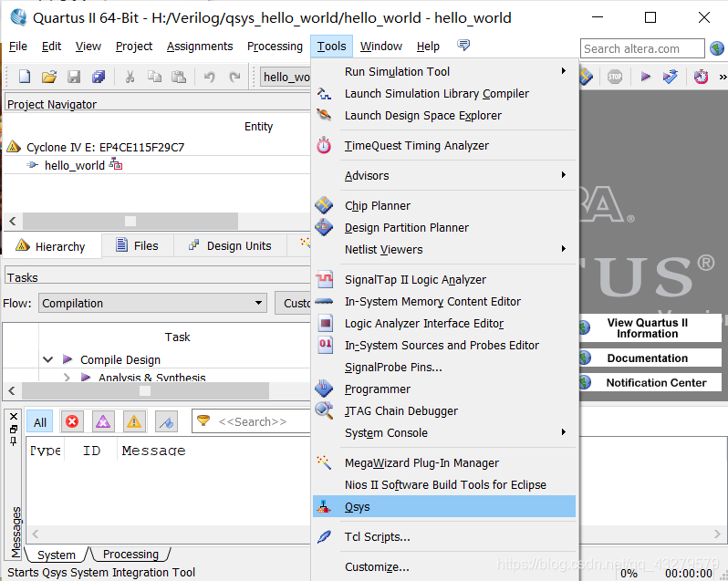Click the Open folder toolbar icon
This screenshot has height=581, width=728.
49,76
